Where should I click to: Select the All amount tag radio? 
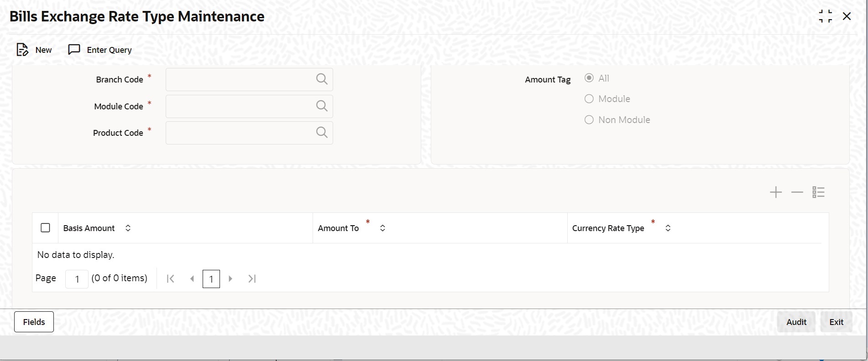(x=589, y=78)
